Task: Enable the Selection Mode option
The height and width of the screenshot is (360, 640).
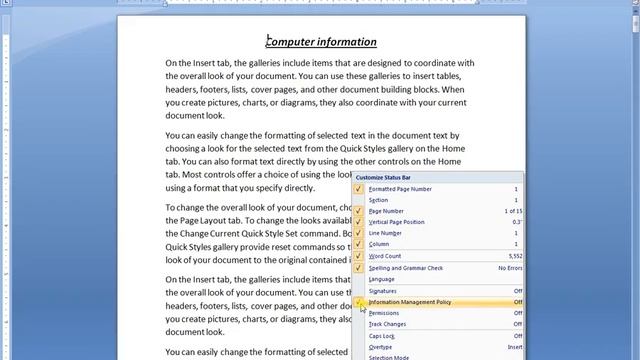Action: point(438,357)
